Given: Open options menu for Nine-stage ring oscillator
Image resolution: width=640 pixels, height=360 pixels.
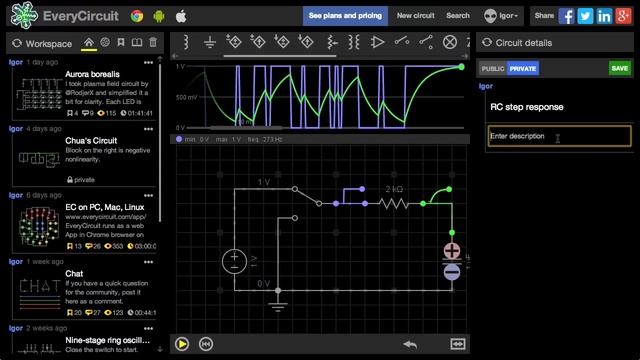Looking at the screenshot, I should [149, 329].
